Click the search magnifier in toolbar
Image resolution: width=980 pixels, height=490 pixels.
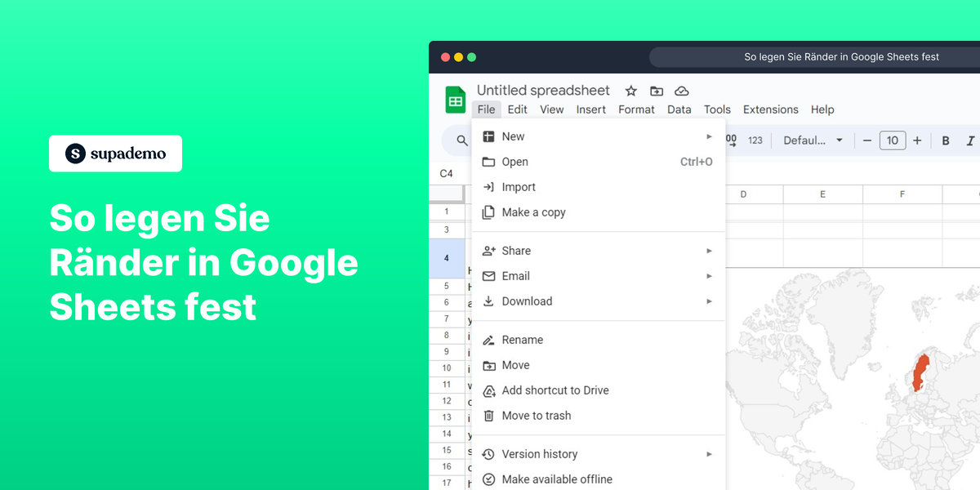[462, 140]
